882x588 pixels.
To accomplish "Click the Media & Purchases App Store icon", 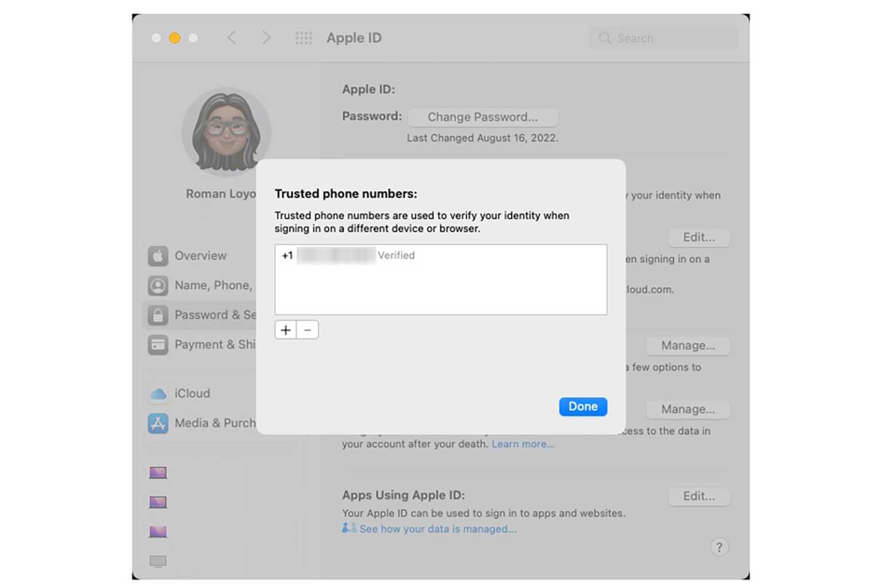I will coord(158,423).
